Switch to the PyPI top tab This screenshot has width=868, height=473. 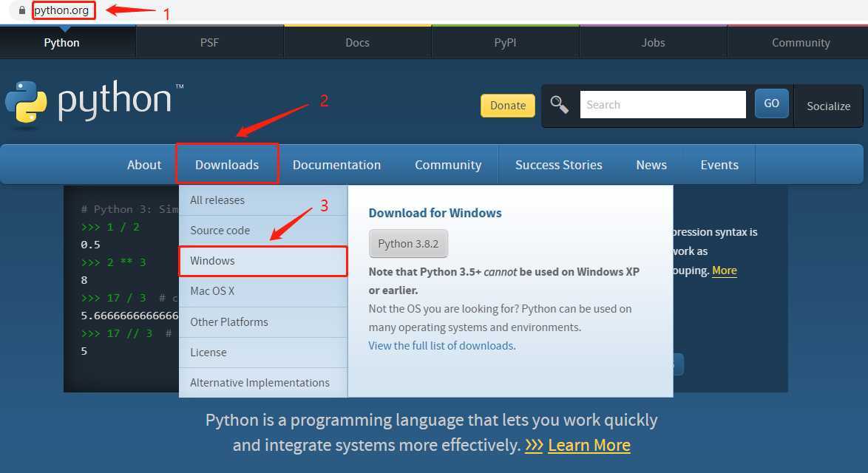pyautogui.click(x=505, y=43)
